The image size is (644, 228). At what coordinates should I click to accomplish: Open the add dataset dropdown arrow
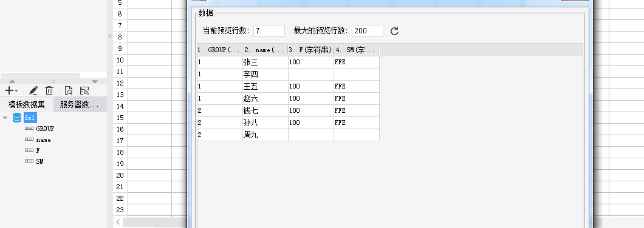coord(16,91)
